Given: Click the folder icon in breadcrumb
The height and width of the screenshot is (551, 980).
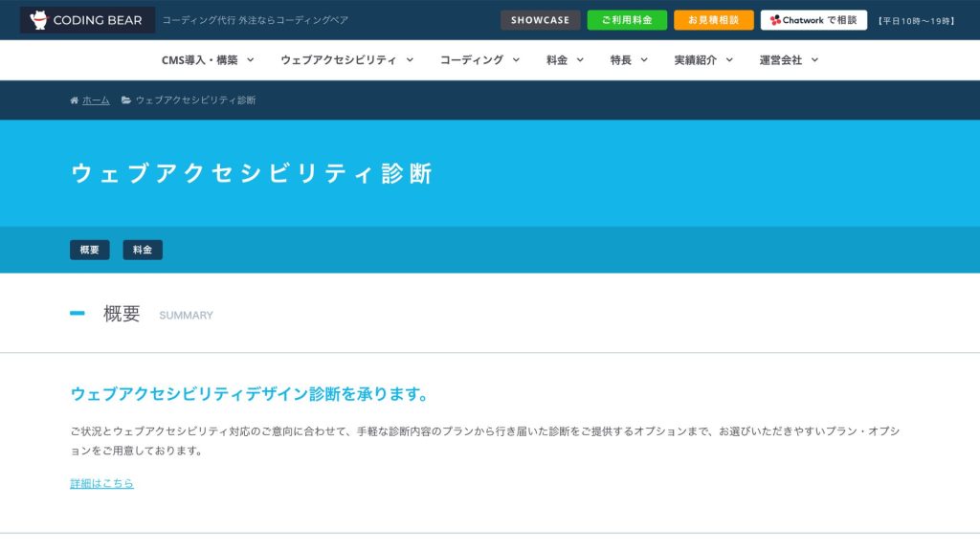Looking at the screenshot, I should click(x=126, y=100).
